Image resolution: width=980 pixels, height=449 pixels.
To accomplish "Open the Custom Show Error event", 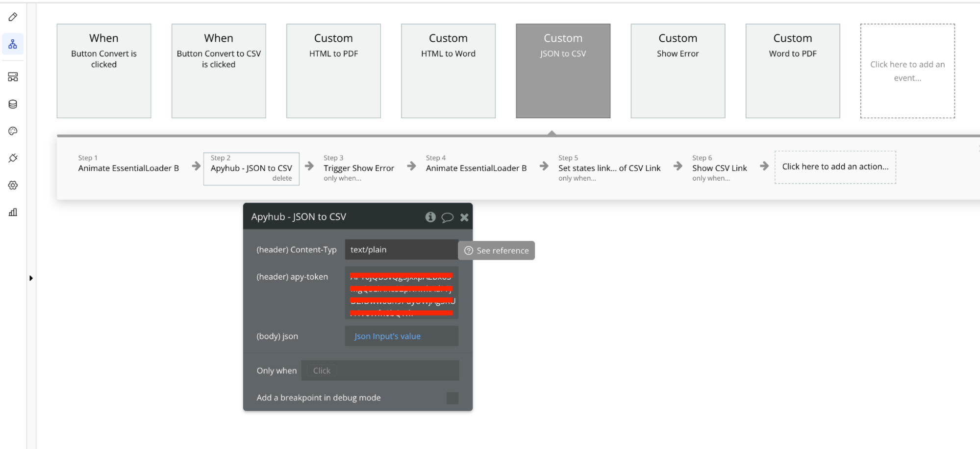I will [678, 71].
